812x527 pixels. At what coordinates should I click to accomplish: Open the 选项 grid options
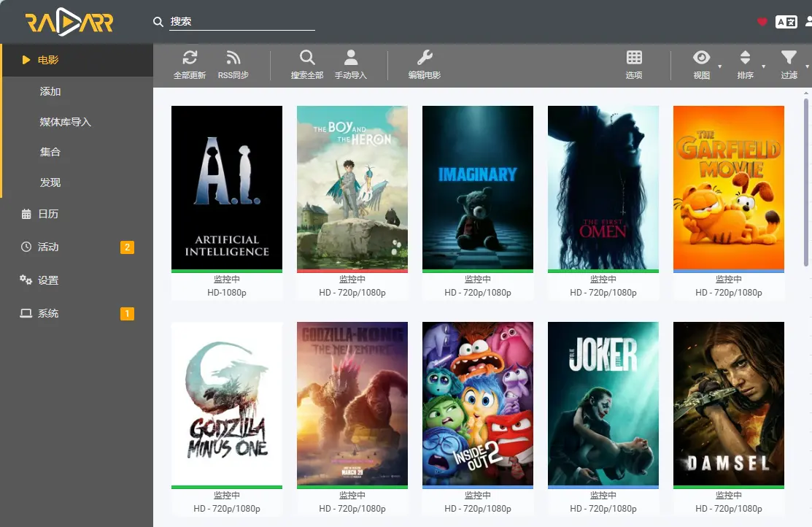coord(634,58)
